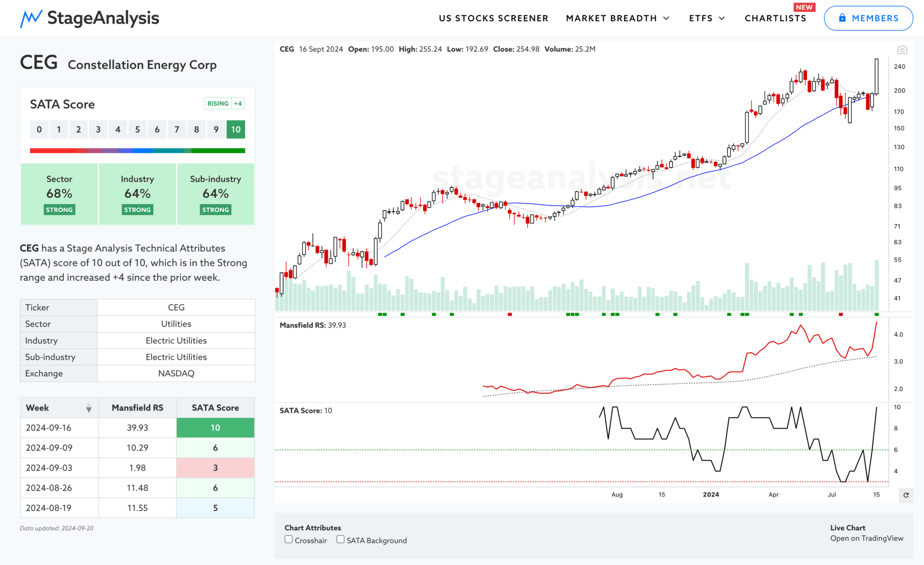Viewport: 924px width, 565px height.
Task: Click the NEW badge above Chartlists
Action: pyautogui.click(x=804, y=7)
